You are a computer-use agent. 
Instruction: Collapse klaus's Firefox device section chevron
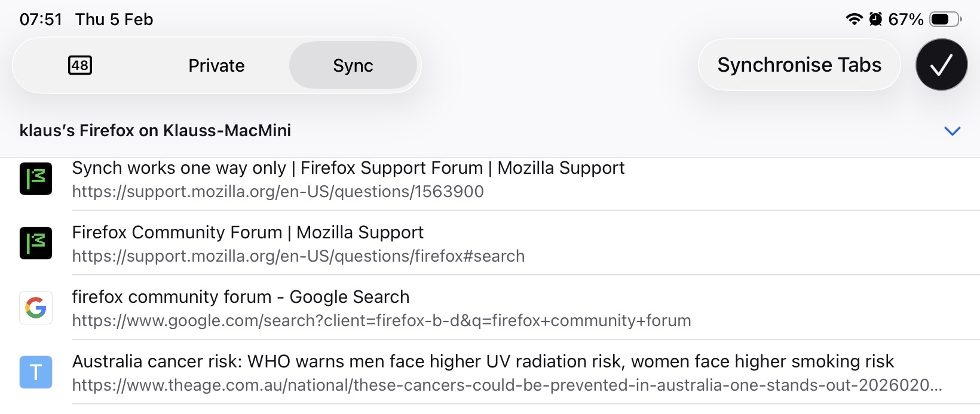[x=952, y=131]
